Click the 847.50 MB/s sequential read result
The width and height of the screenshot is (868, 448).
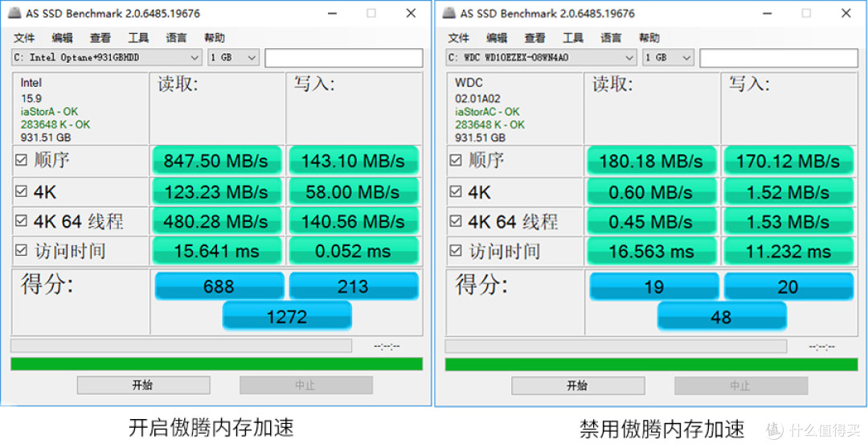pyautogui.click(x=216, y=161)
